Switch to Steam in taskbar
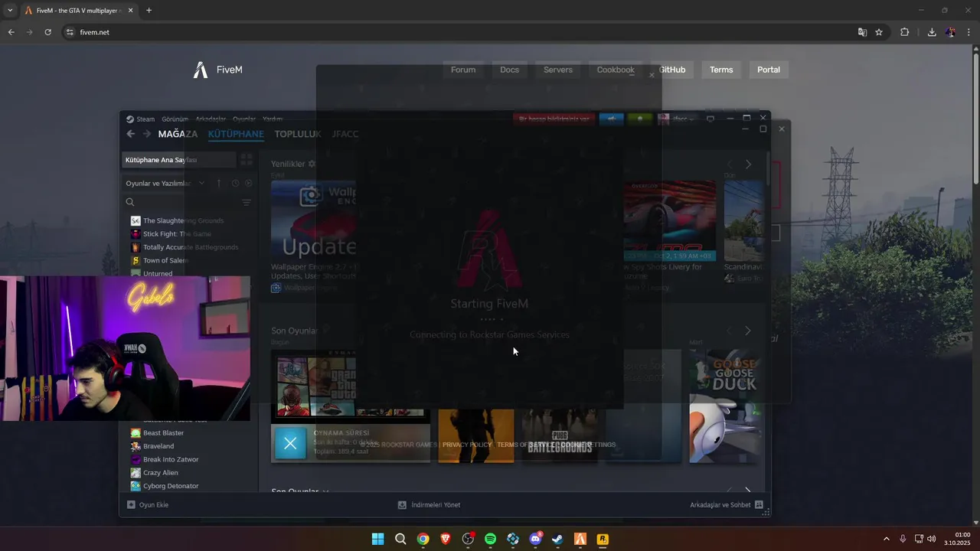 pyautogui.click(x=557, y=539)
